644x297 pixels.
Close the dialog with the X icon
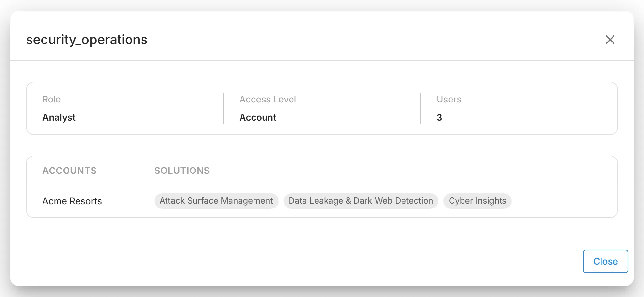point(610,40)
